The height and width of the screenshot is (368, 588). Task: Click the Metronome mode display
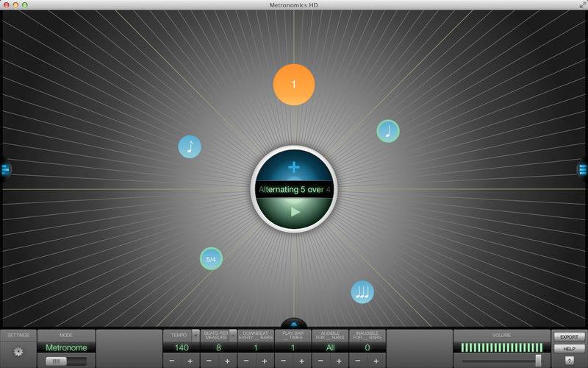(66, 347)
